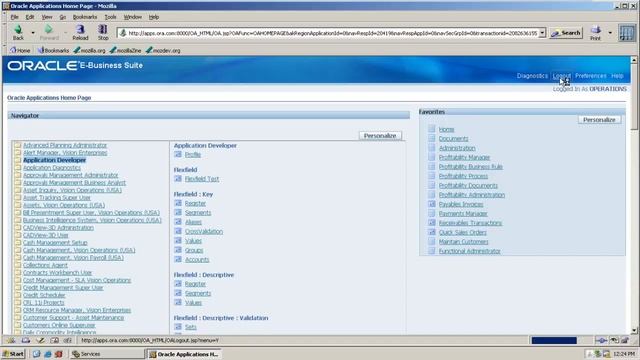640x360 pixels.
Task: Open the File menu
Action: point(15,17)
